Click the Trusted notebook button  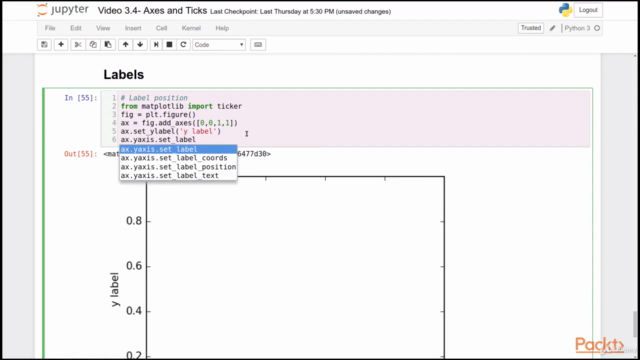pos(531,28)
